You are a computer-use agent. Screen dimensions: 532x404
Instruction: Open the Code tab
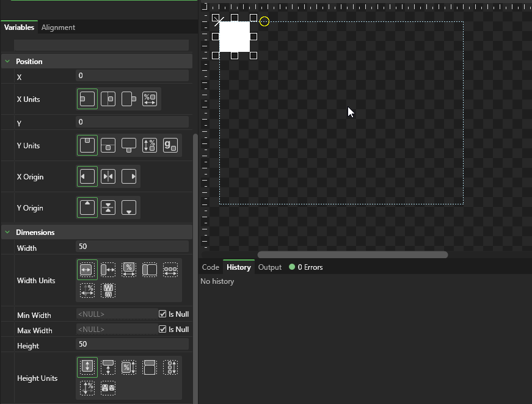[x=210, y=267]
